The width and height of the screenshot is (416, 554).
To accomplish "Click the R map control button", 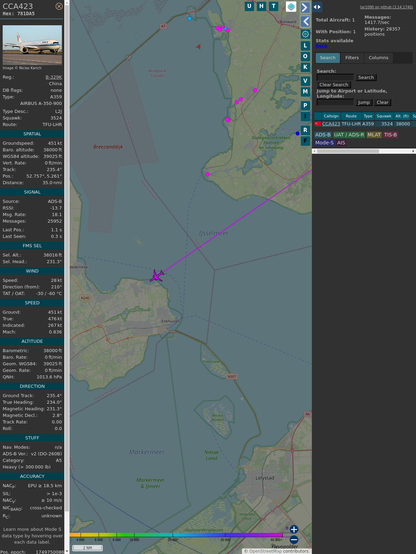I will (x=305, y=130).
